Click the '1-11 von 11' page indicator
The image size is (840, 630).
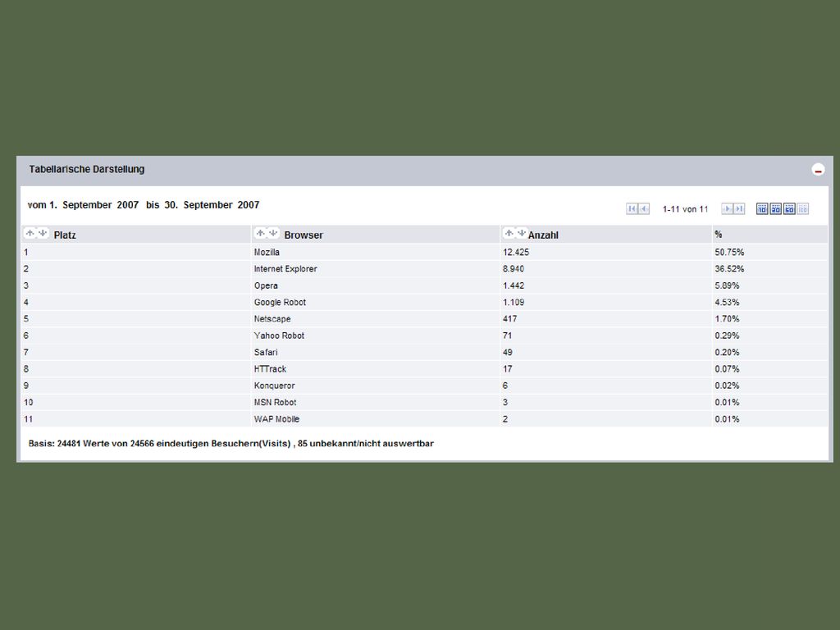(x=685, y=209)
